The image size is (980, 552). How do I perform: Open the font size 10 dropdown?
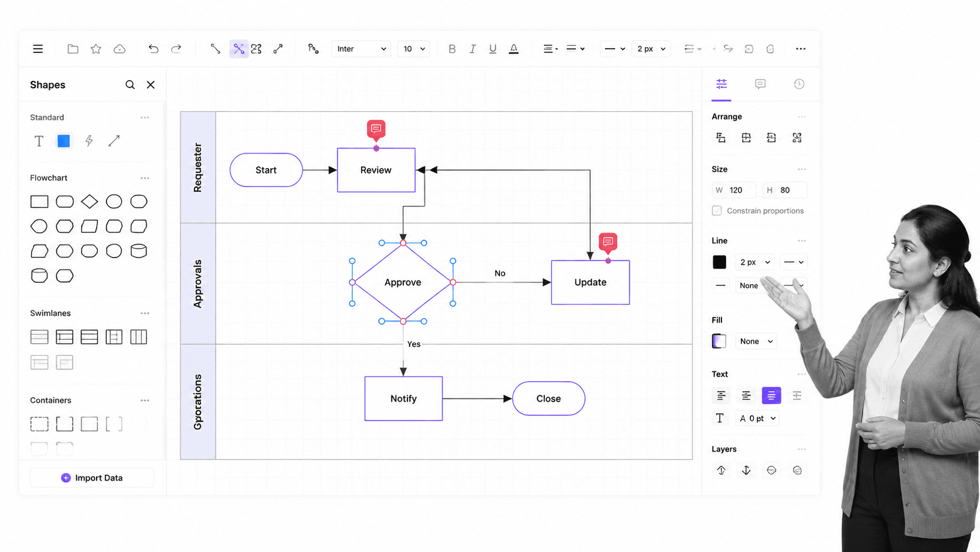point(413,49)
